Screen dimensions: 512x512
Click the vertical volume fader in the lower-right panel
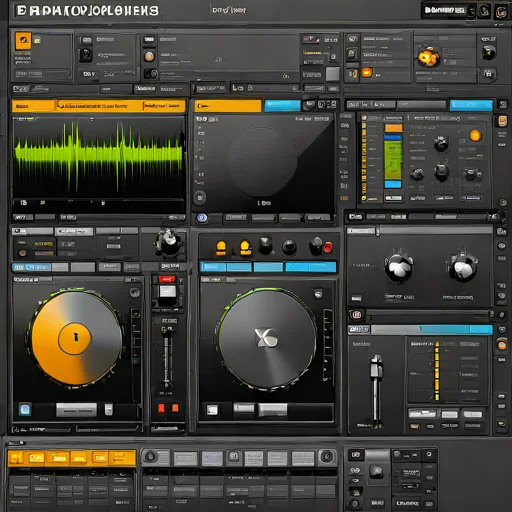(x=376, y=390)
